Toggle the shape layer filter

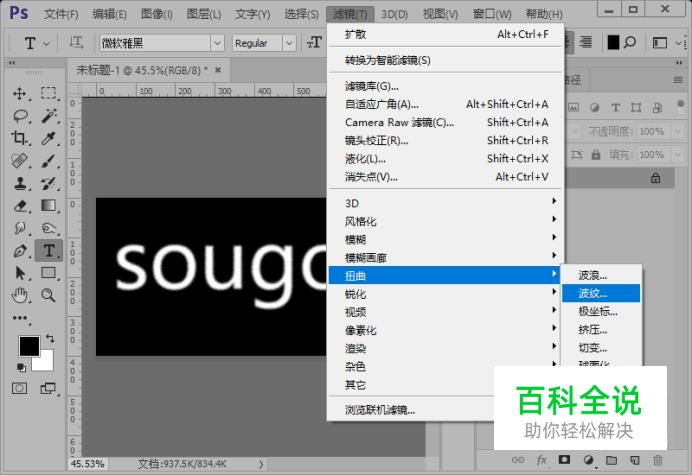click(636, 107)
